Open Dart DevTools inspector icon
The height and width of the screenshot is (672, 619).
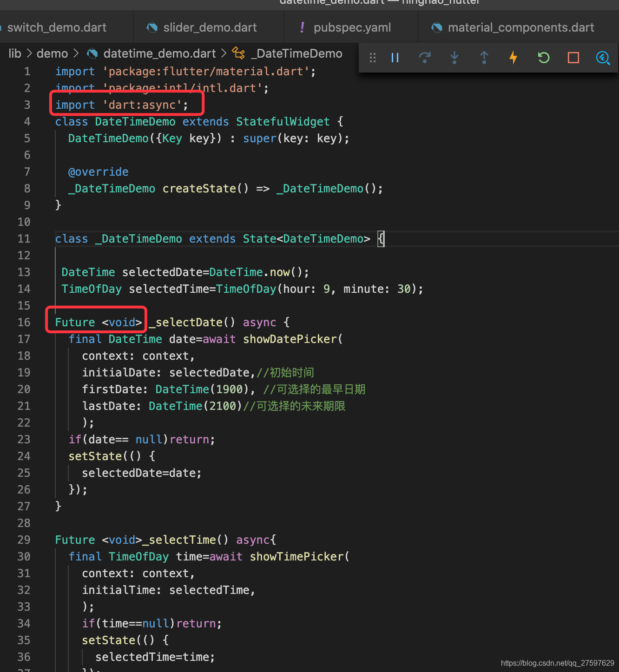(x=603, y=58)
